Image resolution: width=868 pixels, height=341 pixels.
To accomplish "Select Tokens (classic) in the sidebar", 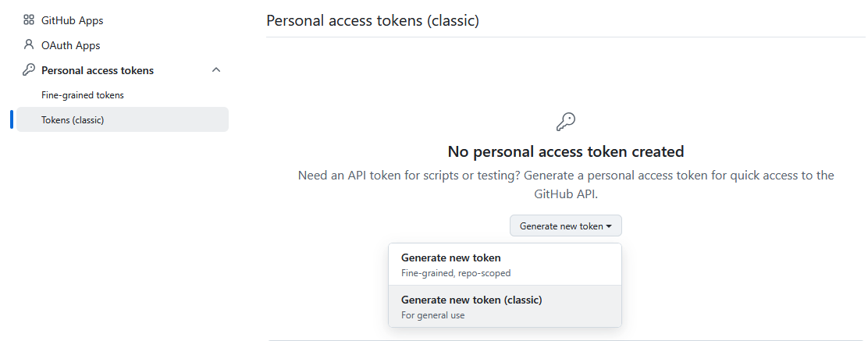I will click(x=73, y=120).
